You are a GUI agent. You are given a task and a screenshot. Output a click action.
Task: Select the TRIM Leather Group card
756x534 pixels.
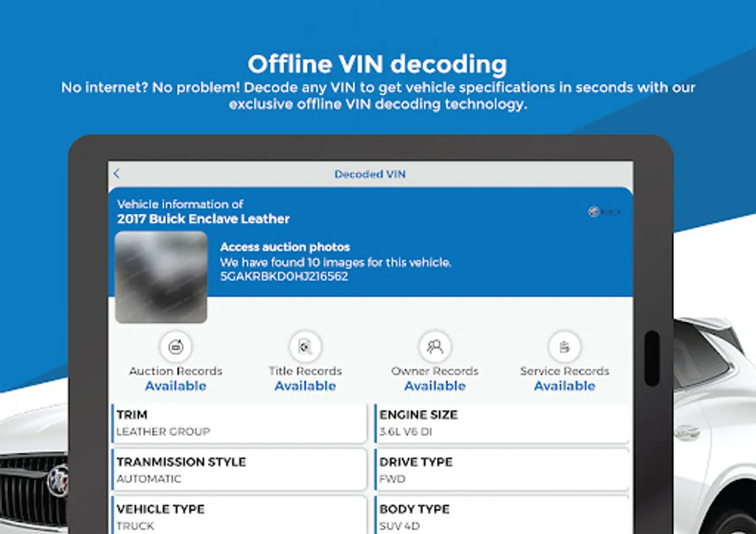pos(239,423)
